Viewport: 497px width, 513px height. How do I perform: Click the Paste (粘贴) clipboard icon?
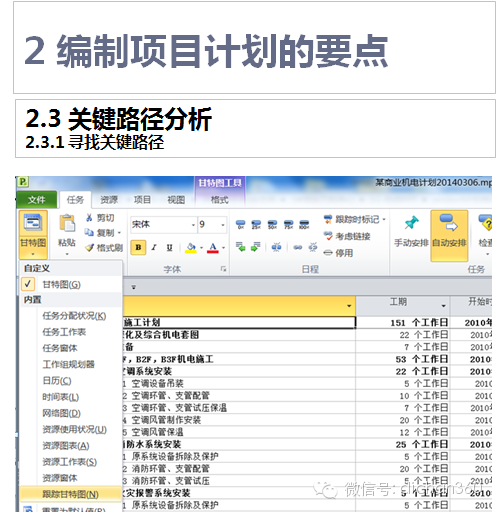coord(67,223)
